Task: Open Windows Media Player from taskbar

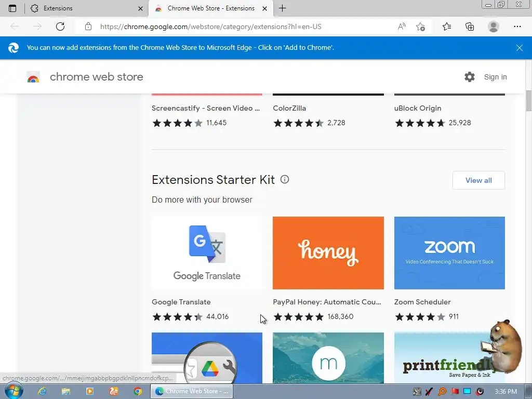Action: point(90,391)
